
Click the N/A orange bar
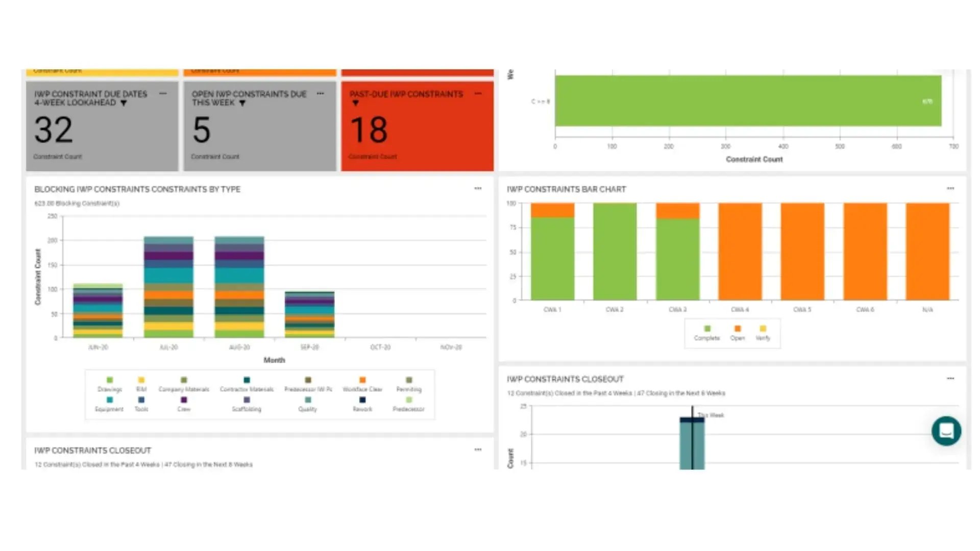(928, 252)
